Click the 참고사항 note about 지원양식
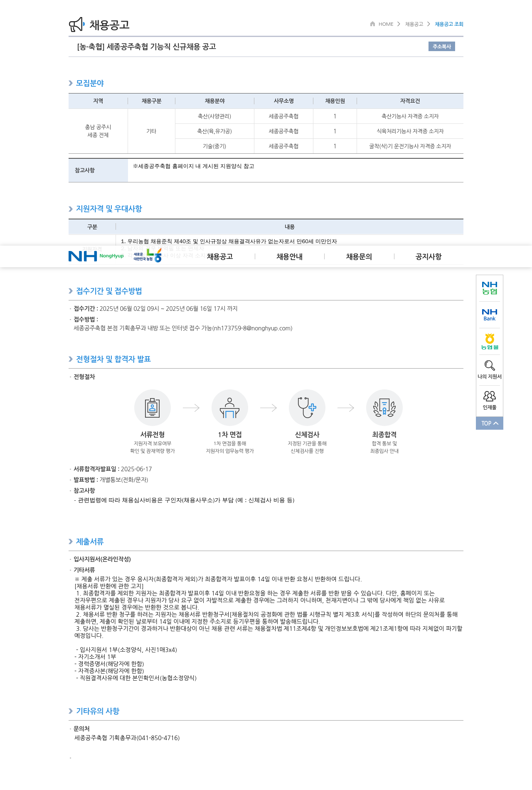This screenshot has height=790, width=532. tap(194, 166)
